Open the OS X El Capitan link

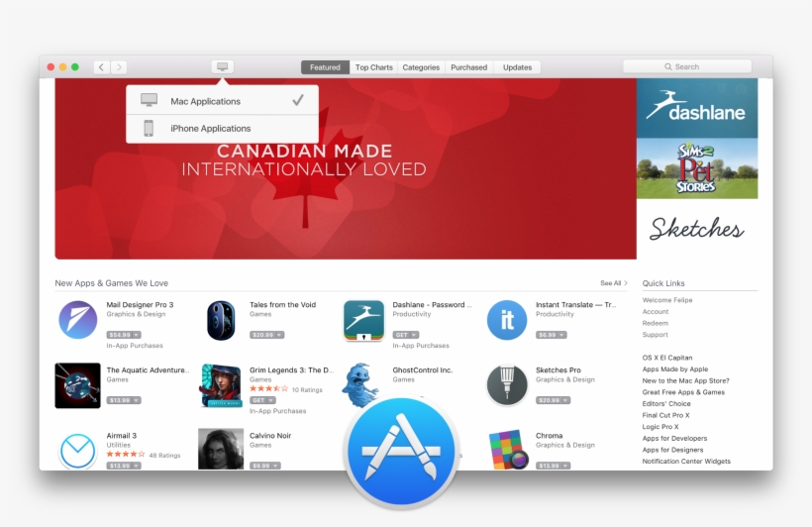(x=667, y=358)
